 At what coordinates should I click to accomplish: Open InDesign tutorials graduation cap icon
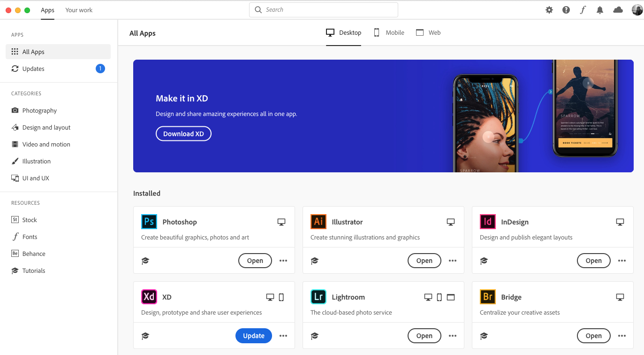(x=484, y=261)
